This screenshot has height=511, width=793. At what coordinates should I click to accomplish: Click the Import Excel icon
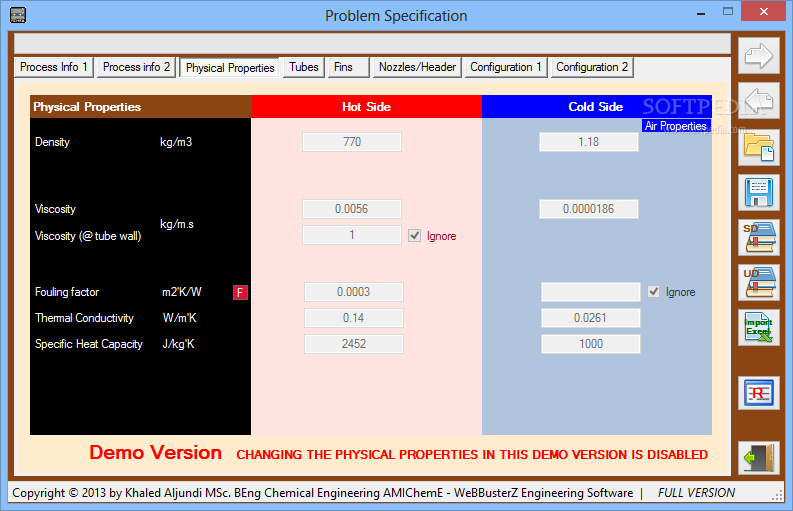tap(759, 328)
